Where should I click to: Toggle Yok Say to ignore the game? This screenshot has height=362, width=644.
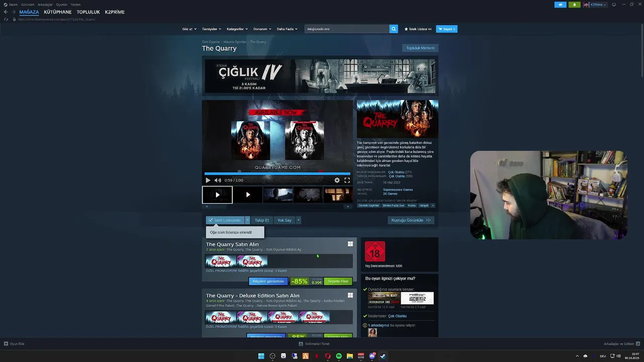coord(284,220)
